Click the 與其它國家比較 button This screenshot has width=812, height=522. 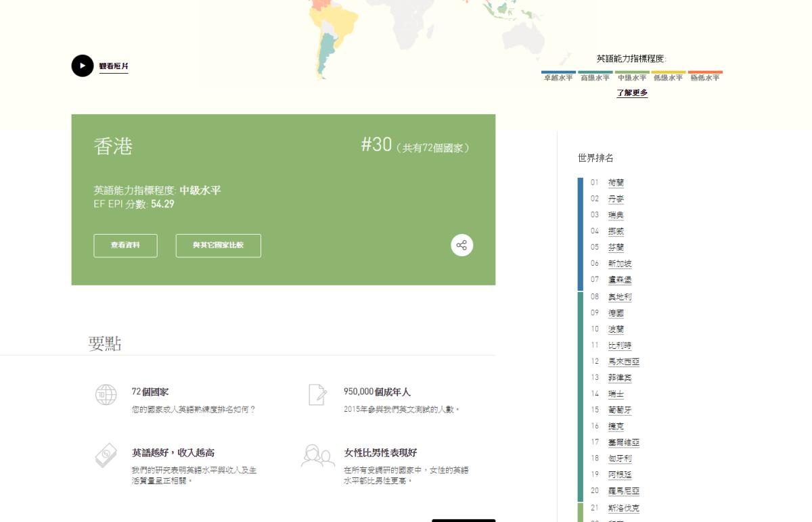point(218,245)
